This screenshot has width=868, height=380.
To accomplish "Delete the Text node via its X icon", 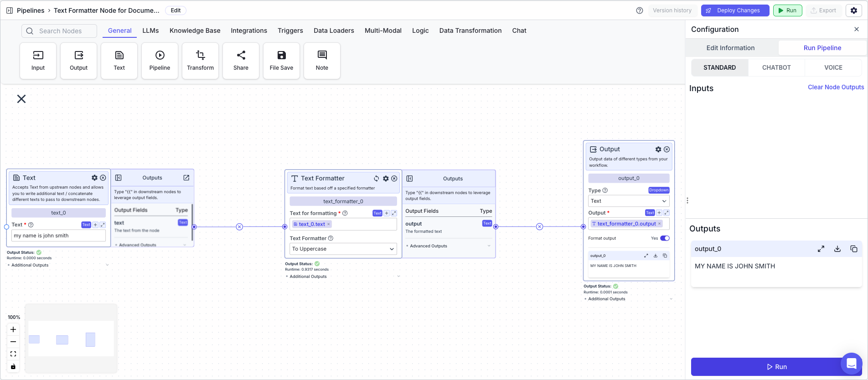I will pos(103,178).
